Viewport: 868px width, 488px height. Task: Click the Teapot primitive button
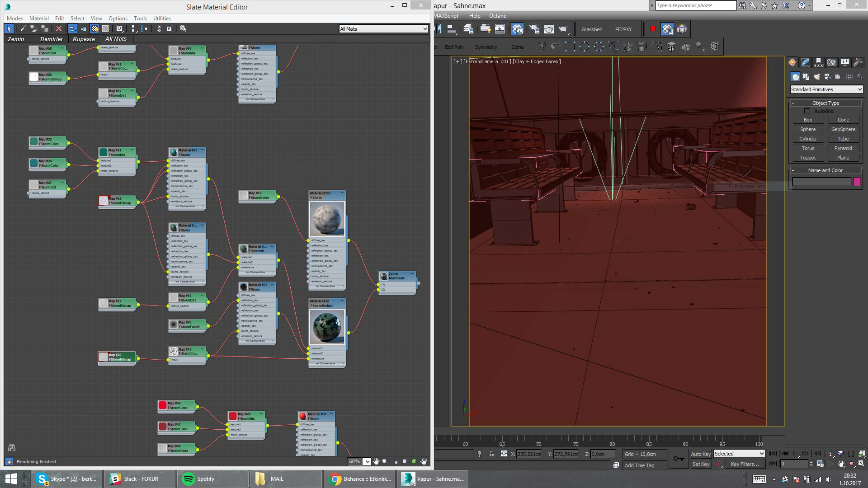click(808, 158)
